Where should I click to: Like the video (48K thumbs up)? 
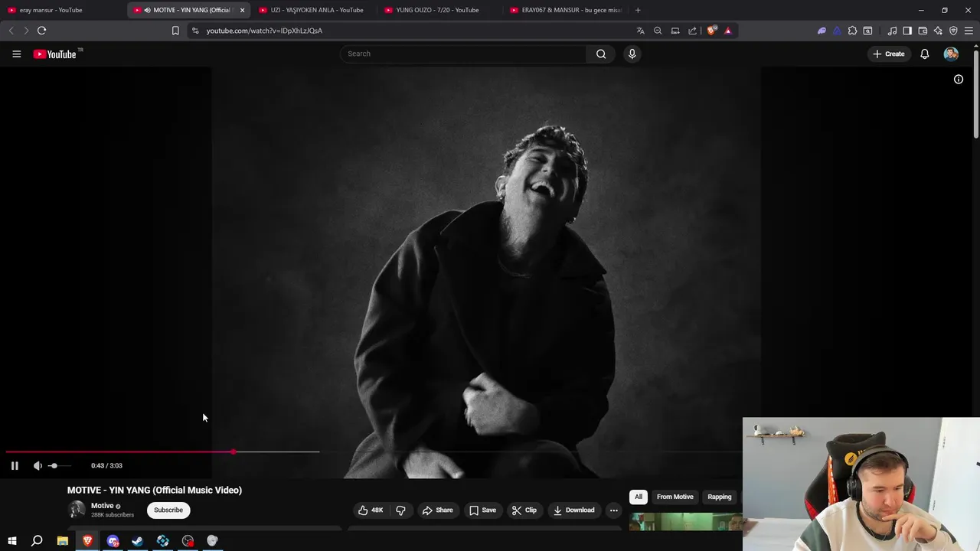[x=371, y=510]
